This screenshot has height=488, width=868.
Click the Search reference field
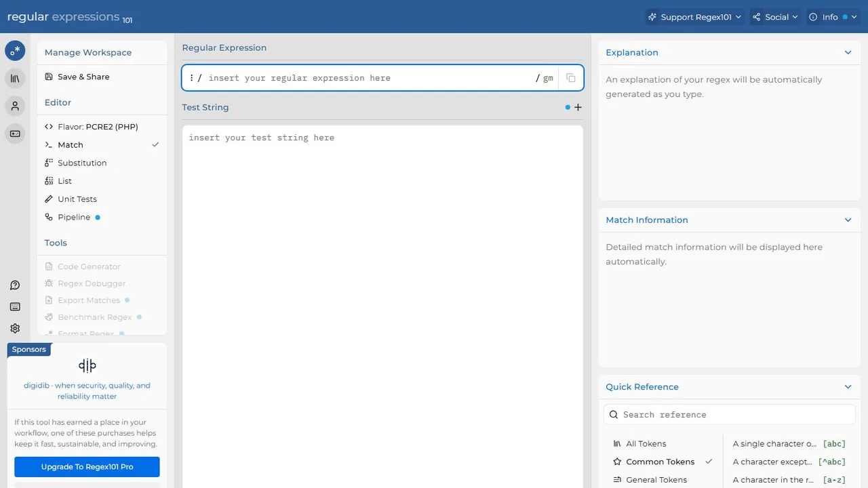pyautogui.click(x=730, y=414)
